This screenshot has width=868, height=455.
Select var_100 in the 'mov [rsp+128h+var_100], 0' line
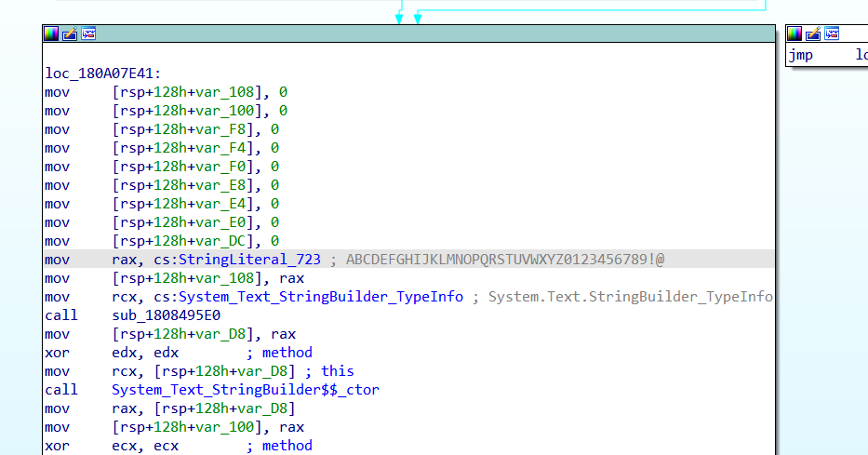224,111
